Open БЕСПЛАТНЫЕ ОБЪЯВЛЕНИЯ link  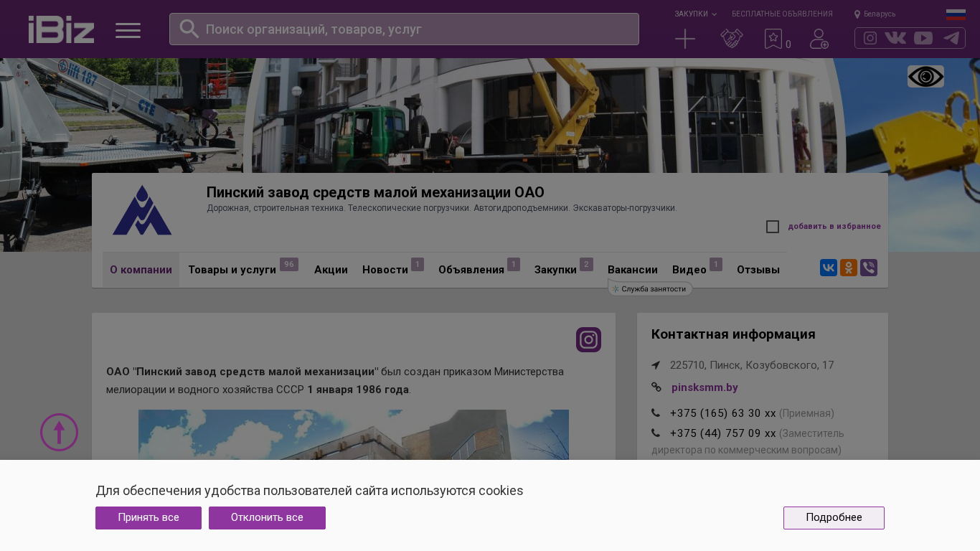782,14
